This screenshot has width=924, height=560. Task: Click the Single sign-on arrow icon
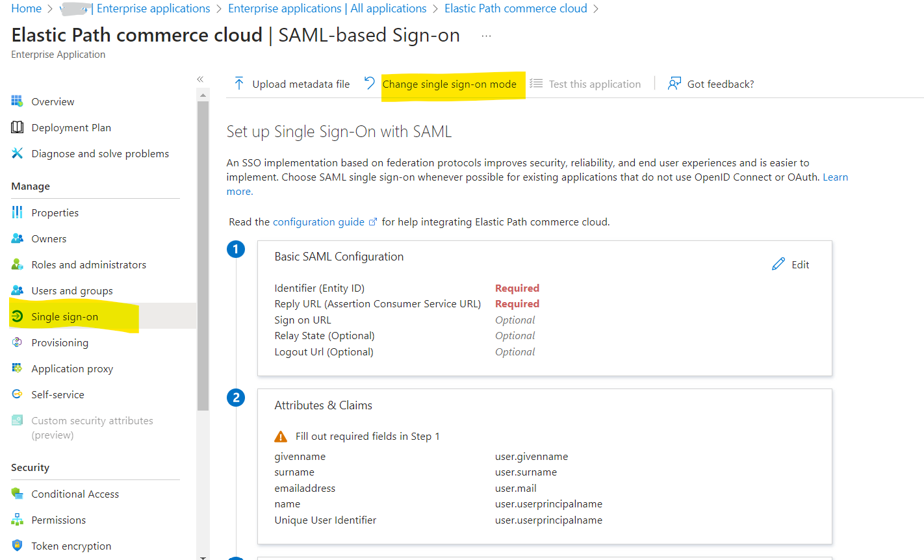tap(17, 316)
